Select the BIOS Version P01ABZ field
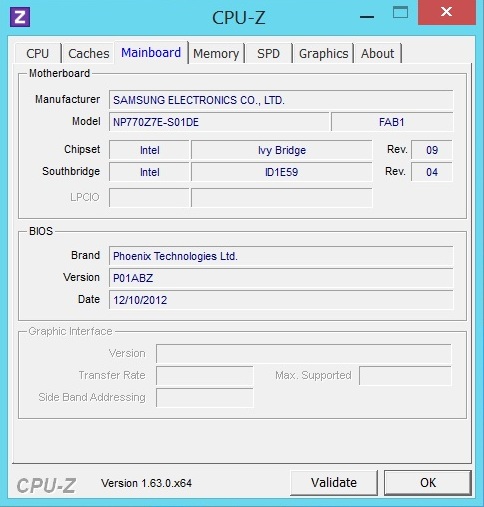Viewport: 484px width, 507px height. pos(281,278)
